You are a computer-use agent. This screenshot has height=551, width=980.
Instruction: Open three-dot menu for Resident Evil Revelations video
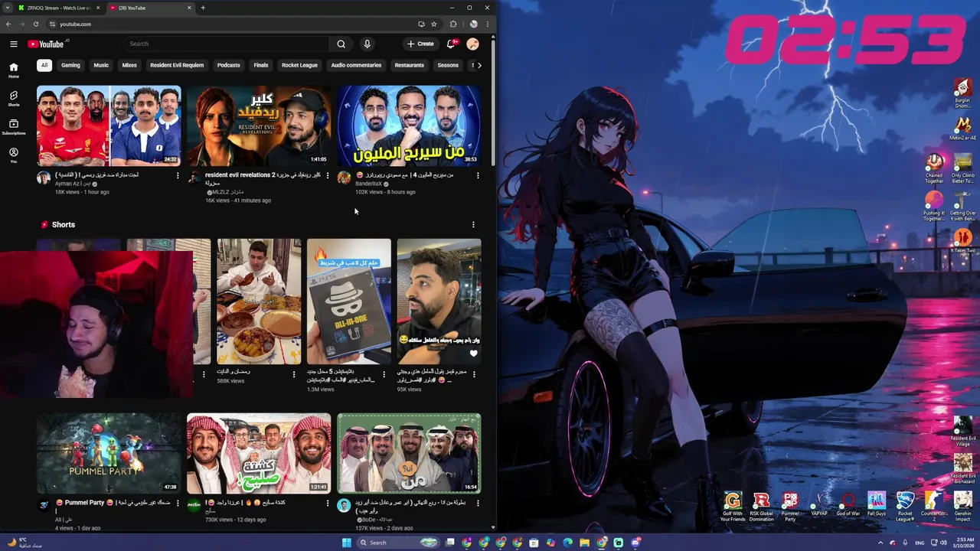coord(328,175)
